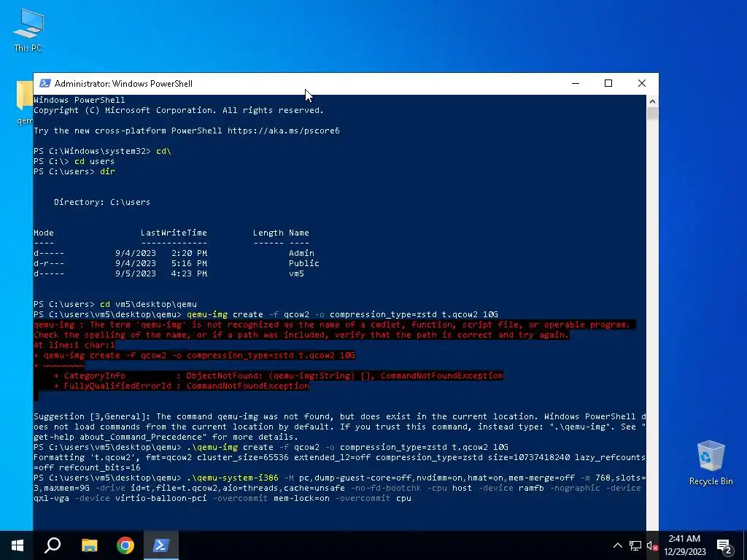Click the 'Length' column header text
The height and width of the screenshot is (560, 747).
click(268, 233)
